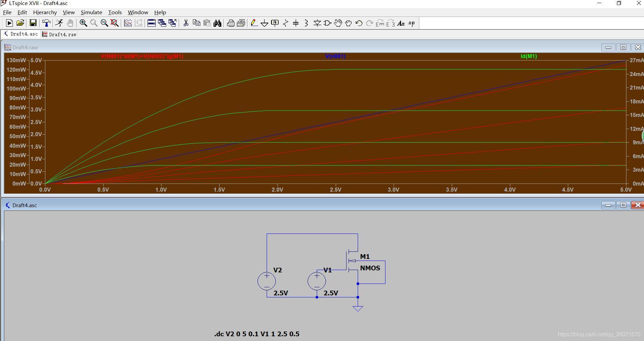
Task: Select the Text Aa tool
Action: click(x=401, y=23)
